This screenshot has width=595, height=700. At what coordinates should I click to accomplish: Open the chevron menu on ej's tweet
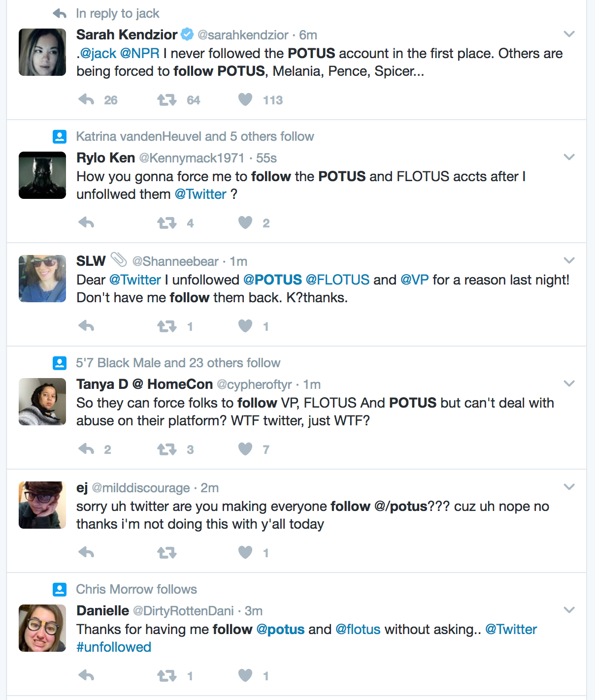[569, 487]
